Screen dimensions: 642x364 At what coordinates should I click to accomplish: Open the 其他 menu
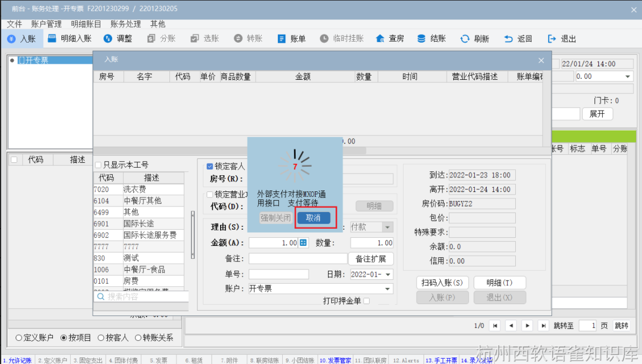[158, 24]
